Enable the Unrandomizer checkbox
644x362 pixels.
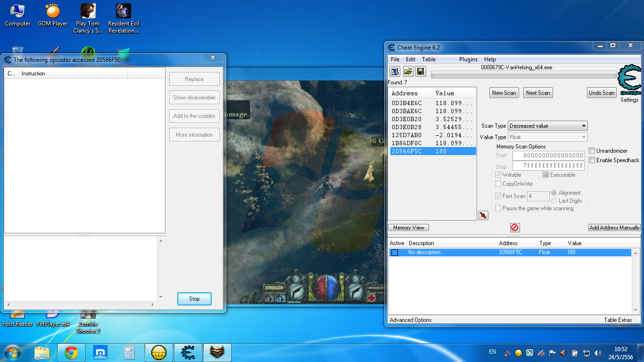592,151
